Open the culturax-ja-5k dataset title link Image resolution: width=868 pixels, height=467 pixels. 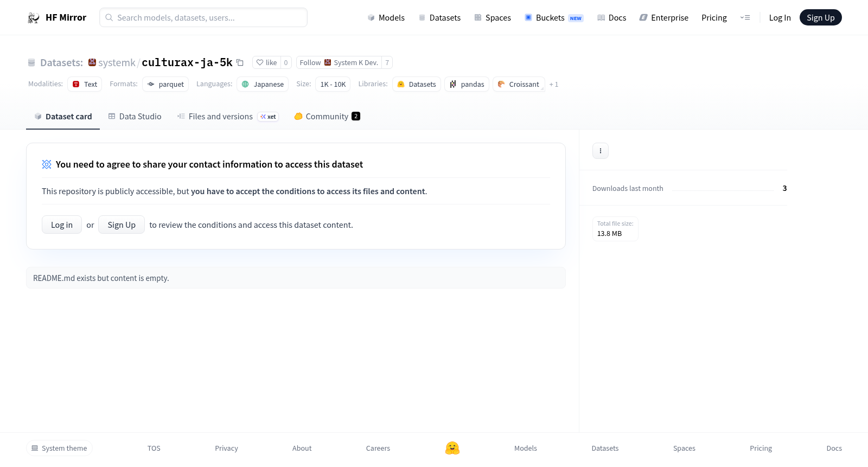(x=187, y=62)
